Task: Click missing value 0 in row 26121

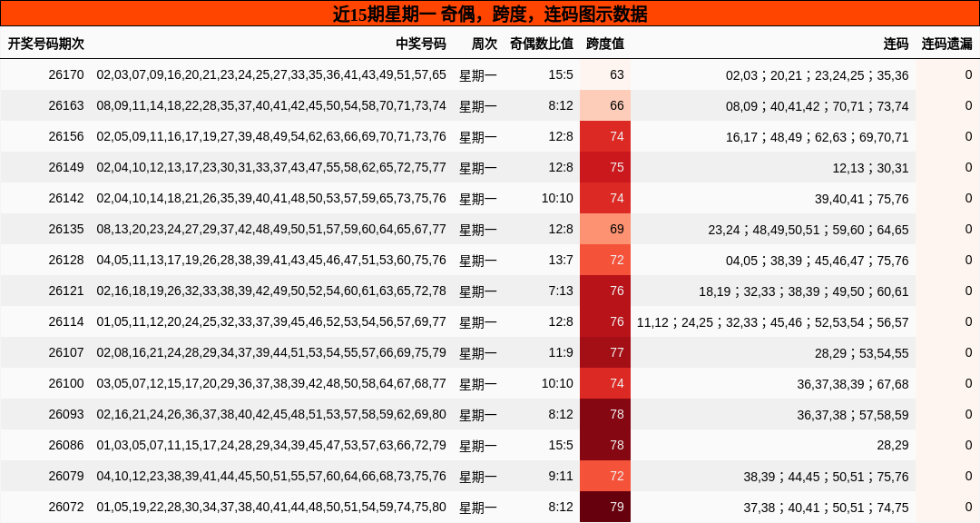Action: (x=968, y=291)
